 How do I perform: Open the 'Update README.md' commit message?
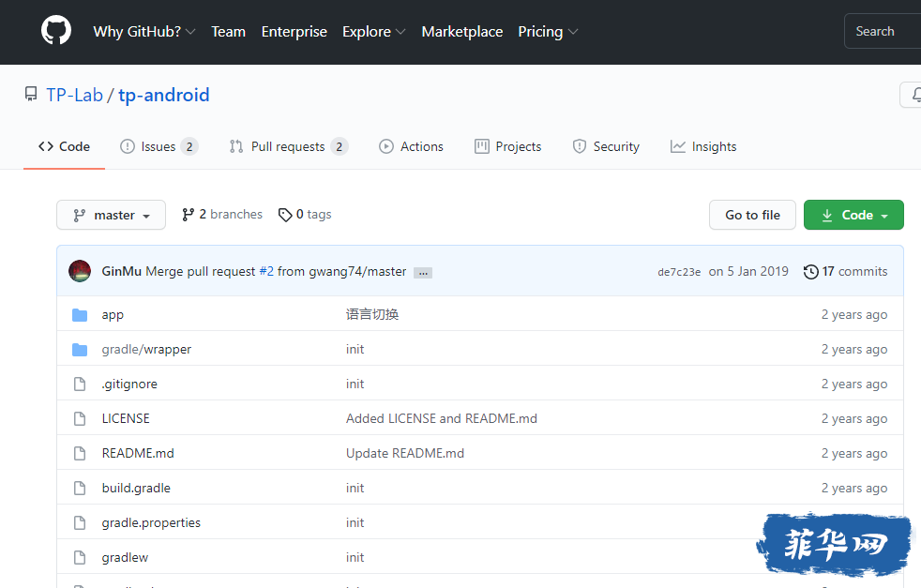[405, 454]
